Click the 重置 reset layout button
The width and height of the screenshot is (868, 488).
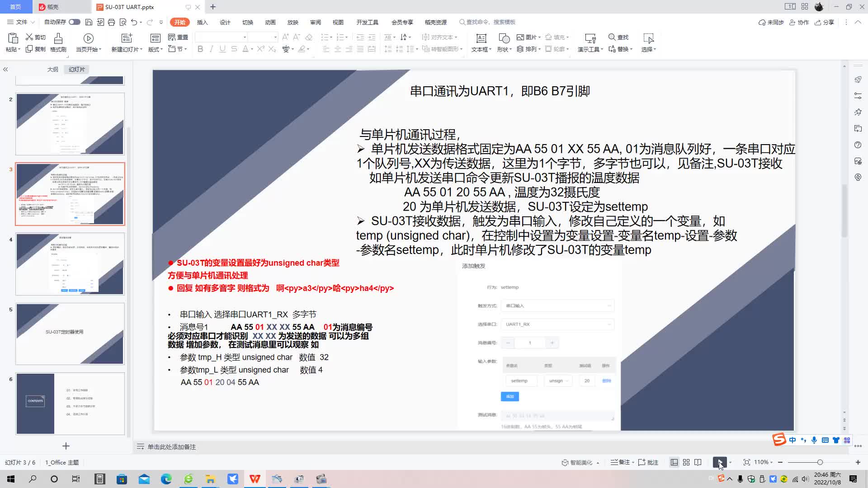tap(178, 37)
